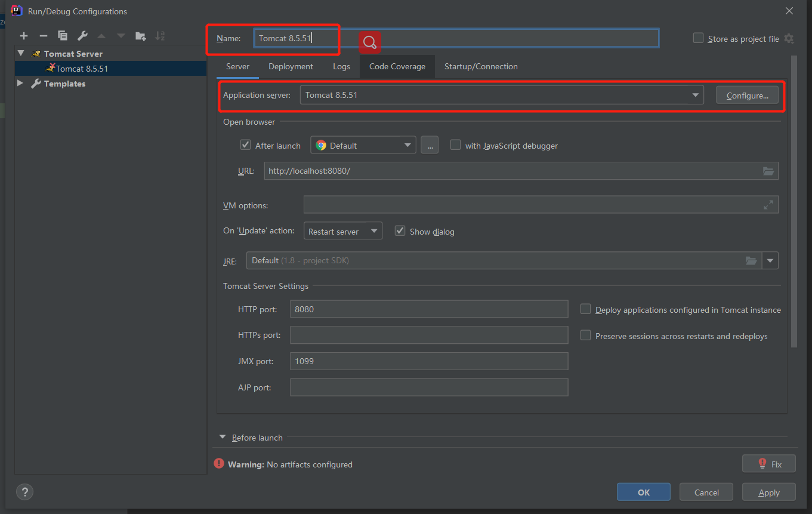Click the HTTP port field showing 8080
Viewport: 812px width, 514px height.
pyautogui.click(x=429, y=309)
